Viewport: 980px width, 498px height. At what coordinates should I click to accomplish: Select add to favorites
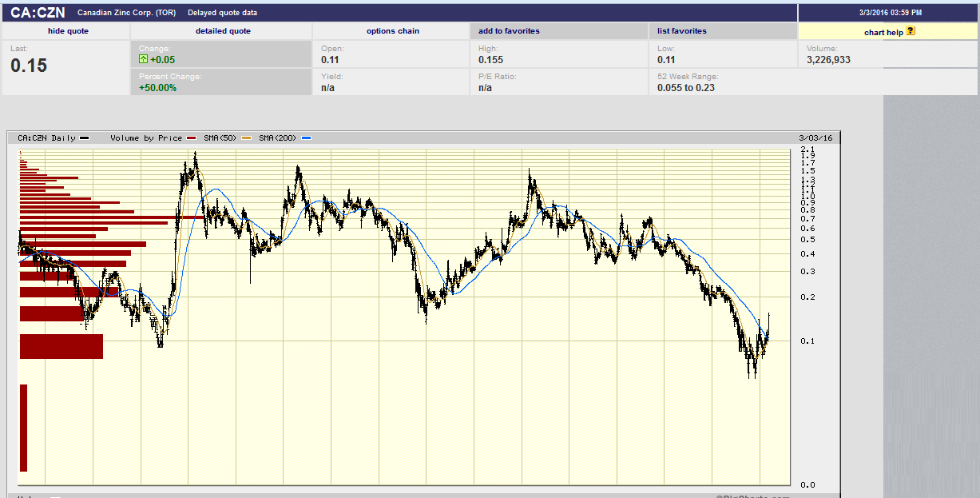click(509, 31)
